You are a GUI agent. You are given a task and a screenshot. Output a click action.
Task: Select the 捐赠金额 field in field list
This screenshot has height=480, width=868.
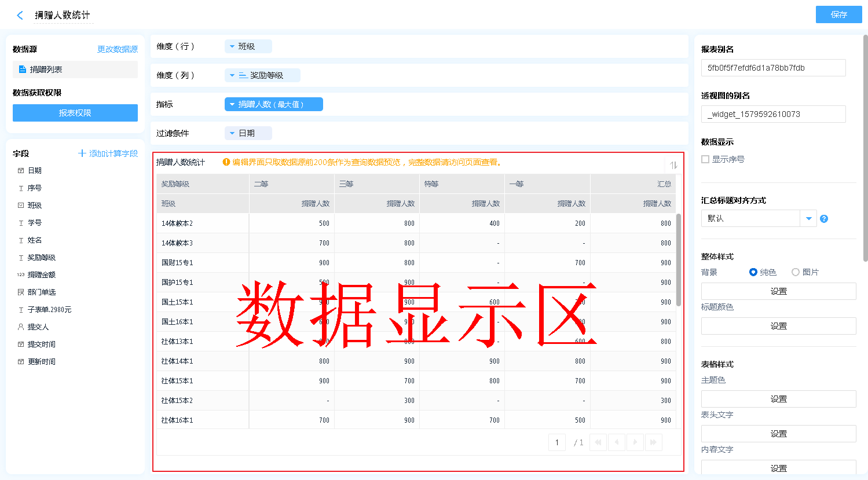pos(41,275)
